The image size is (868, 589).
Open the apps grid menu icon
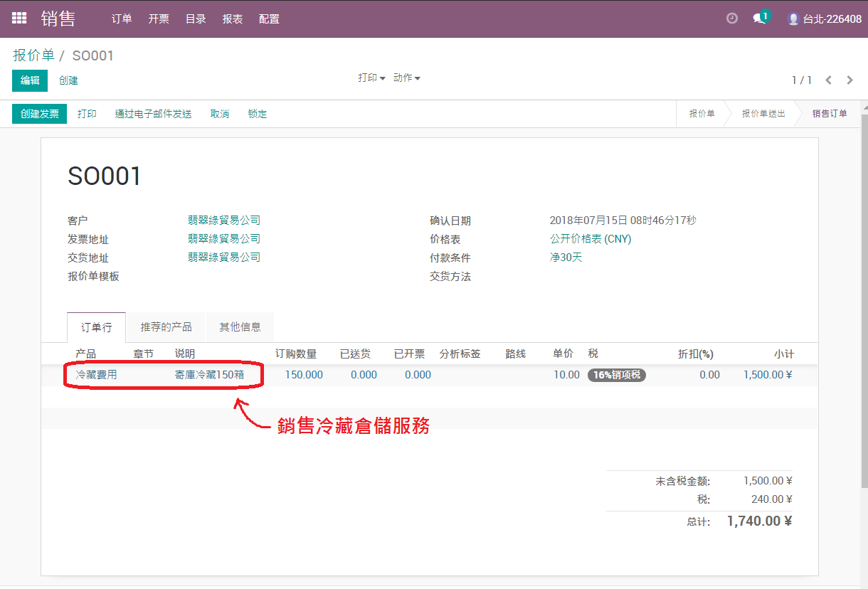coord(19,18)
